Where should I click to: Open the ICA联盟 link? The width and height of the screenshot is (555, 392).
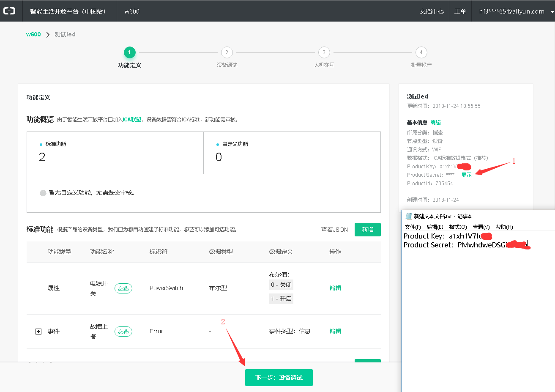pos(132,120)
